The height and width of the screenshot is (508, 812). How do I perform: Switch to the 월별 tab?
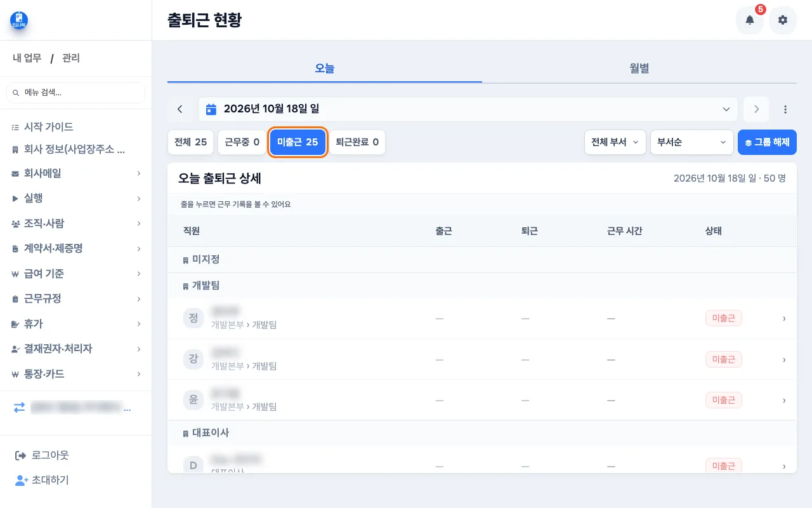(x=639, y=68)
